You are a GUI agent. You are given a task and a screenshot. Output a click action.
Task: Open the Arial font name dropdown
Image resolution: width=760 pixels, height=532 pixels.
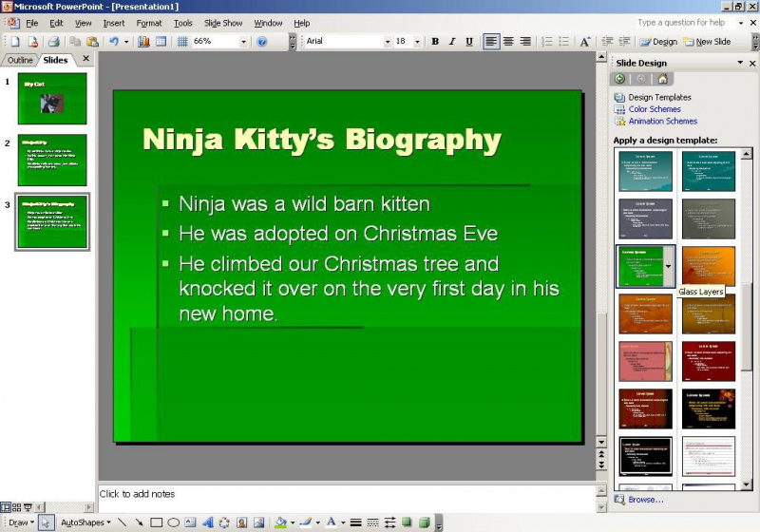click(388, 42)
